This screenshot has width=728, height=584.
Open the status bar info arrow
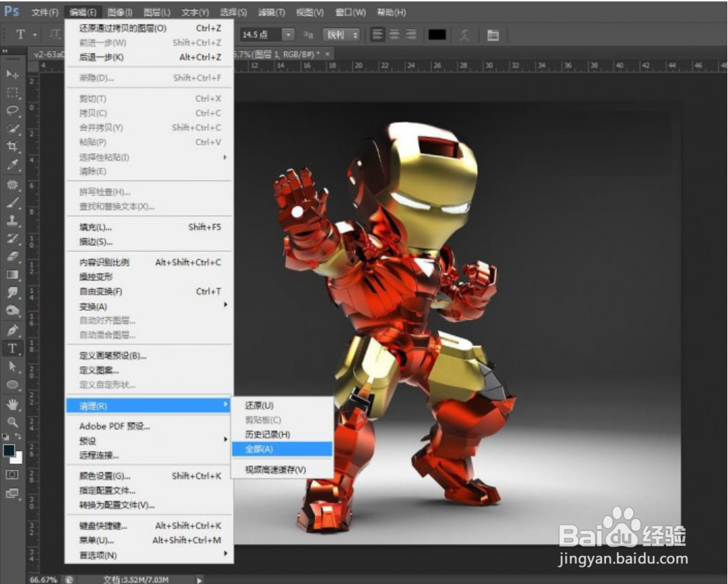point(199,580)
